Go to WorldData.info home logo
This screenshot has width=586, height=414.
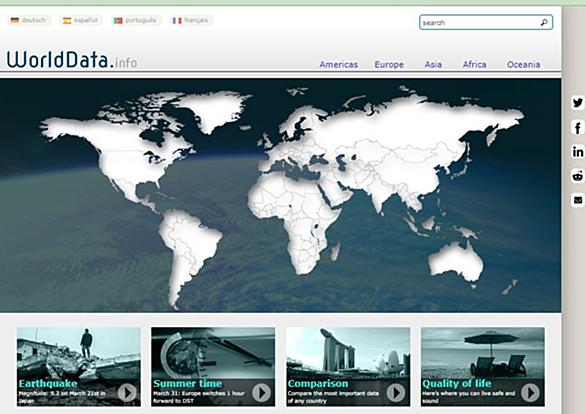(72, 59)
